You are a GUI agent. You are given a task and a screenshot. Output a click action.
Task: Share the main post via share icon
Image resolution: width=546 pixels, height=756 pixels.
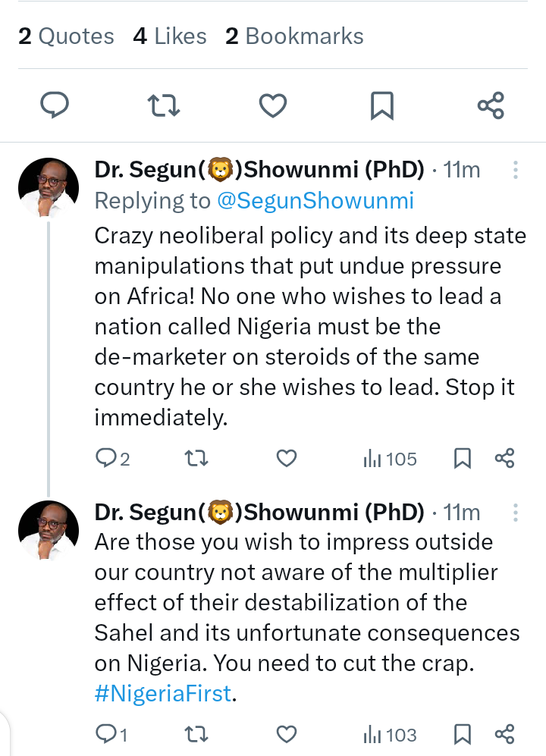click(x=491, y=105)
